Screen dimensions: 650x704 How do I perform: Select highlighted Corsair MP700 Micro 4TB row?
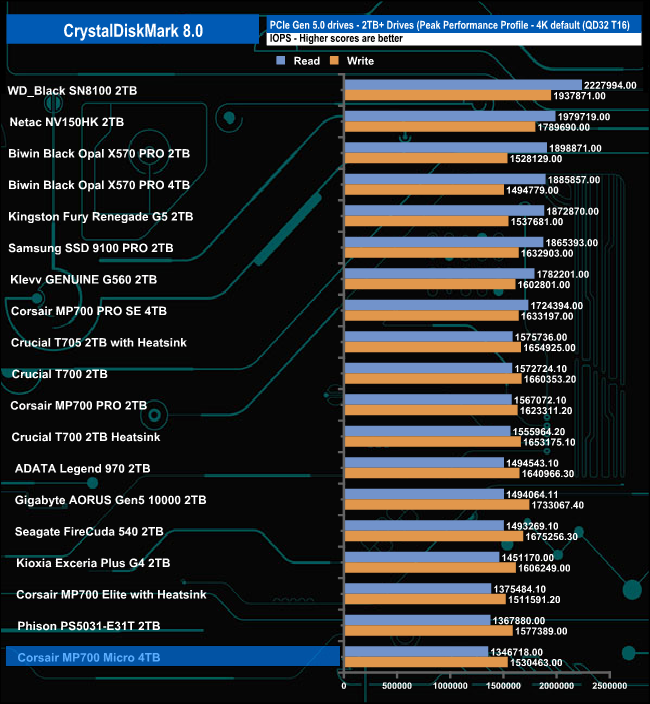(x=173, y=656)
